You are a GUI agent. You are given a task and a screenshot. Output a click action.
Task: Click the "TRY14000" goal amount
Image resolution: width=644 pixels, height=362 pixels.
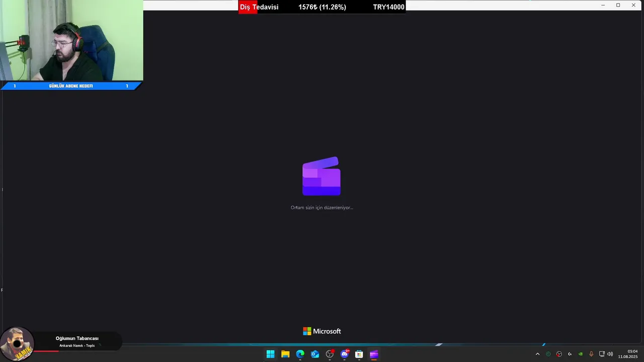click(x=388, y=7)
